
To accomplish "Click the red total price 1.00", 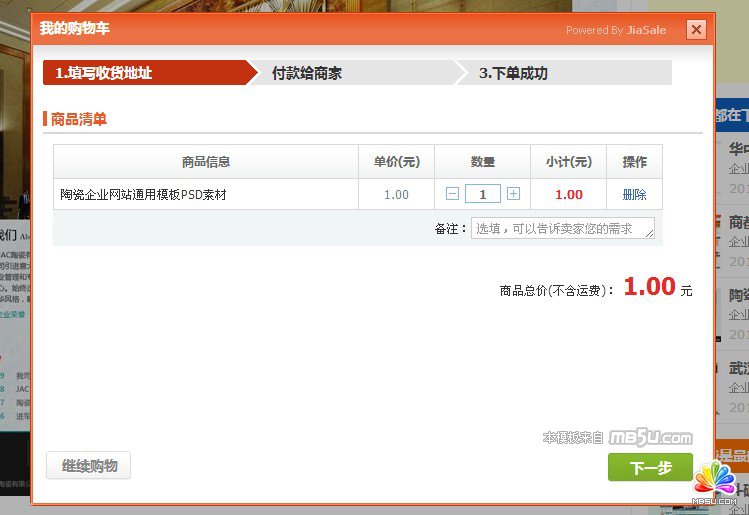I will pos(649,287).
